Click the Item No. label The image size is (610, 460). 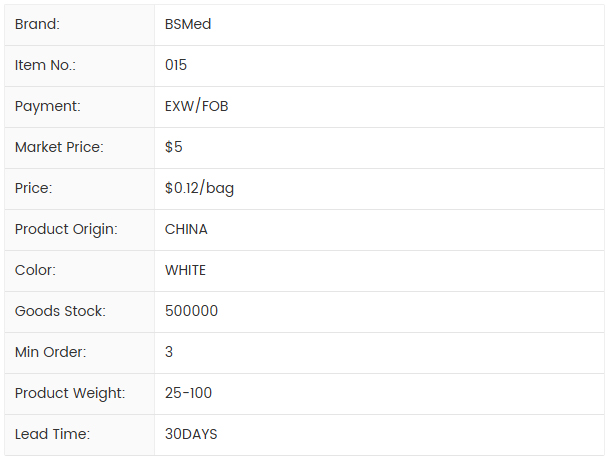coord(45,65)
